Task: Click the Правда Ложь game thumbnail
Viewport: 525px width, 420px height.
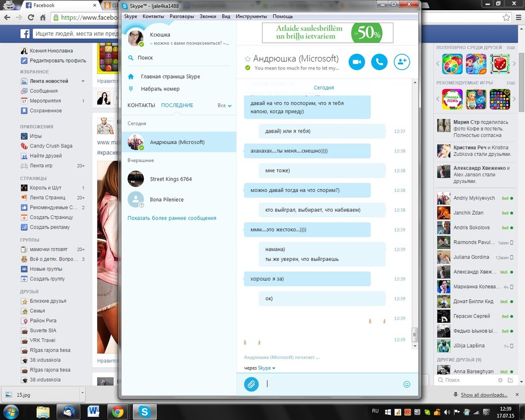Action: [x=452, y=99]
